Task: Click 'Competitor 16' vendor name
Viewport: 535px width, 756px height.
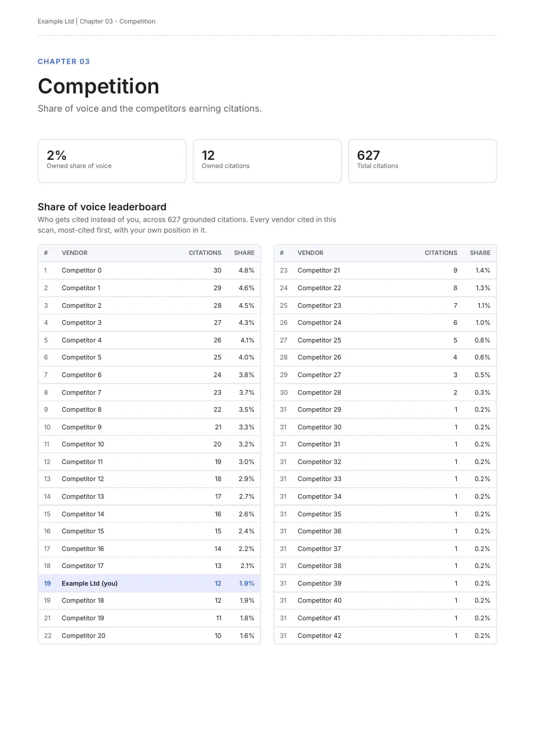Action: click(83, 549)
